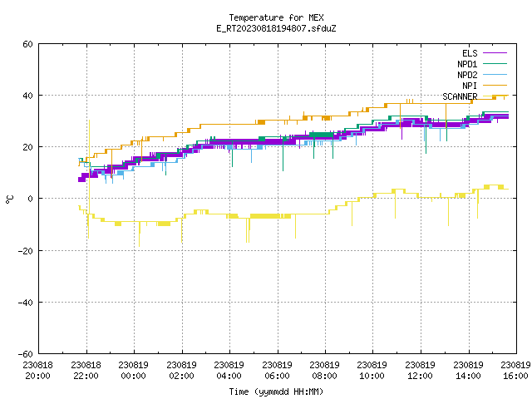Select the filename E_RT20230818194807.sfduZ subtitle

pyautogui.click(x=276, y=28)
